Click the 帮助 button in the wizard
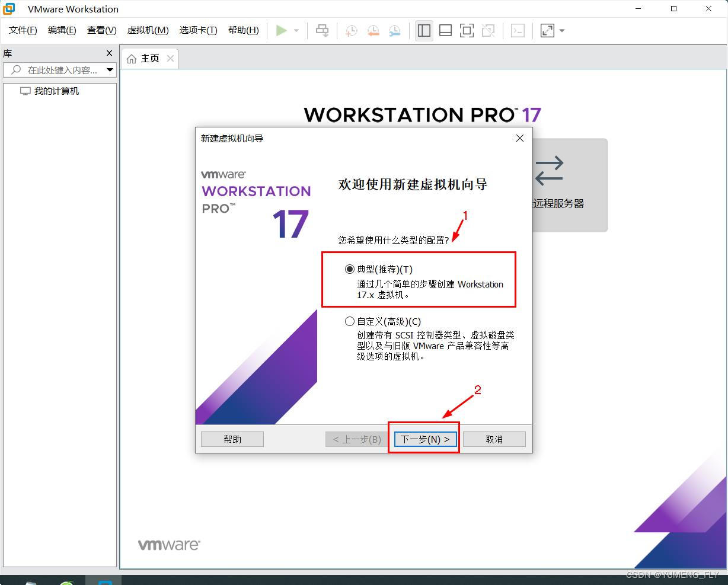This screenshot has height=585, width=728. tap(232, 439)
